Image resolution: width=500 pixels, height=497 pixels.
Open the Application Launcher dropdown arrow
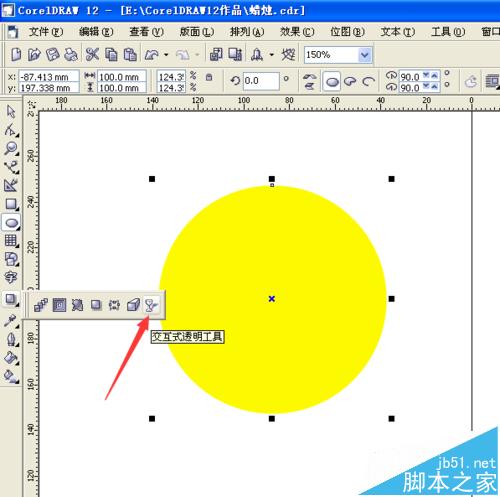pos(272,54)
